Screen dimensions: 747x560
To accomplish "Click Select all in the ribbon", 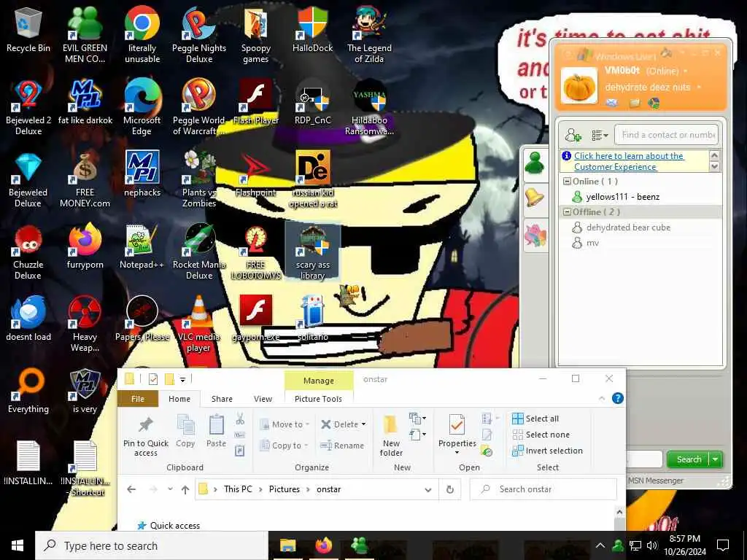I will coord(535,419).
